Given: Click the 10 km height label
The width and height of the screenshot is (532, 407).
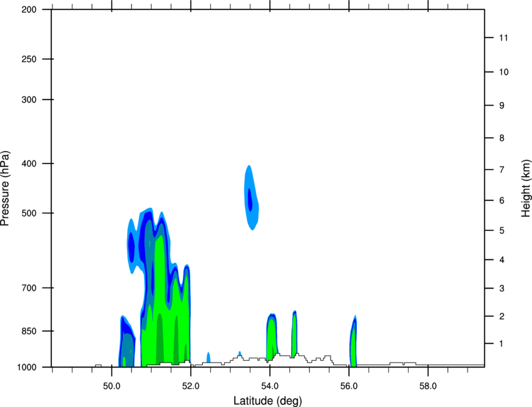Looking at the screenshot, I should pyautogui.click(x=504, y=72).
